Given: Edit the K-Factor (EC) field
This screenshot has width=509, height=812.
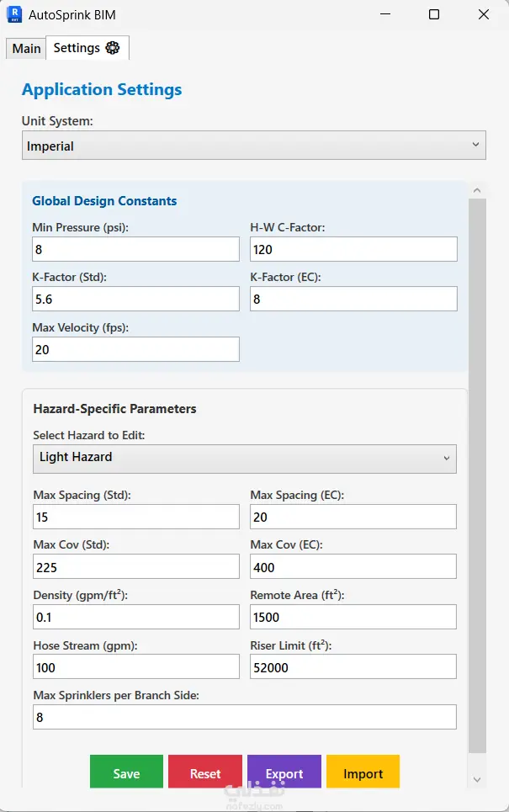Looking at the screenshot, I should pyautogui.click(x=353, y=300).
